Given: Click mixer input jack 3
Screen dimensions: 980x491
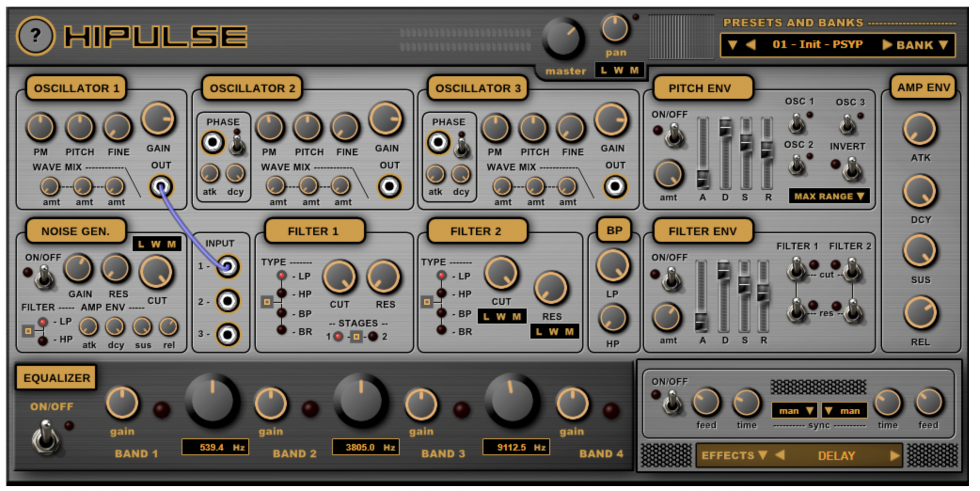Looking at the screenshot, I should [228, 335].
